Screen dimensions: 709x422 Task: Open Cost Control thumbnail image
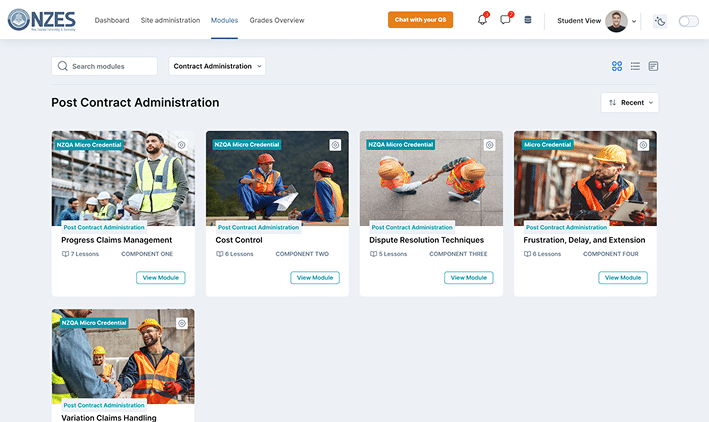pos(277,178)
